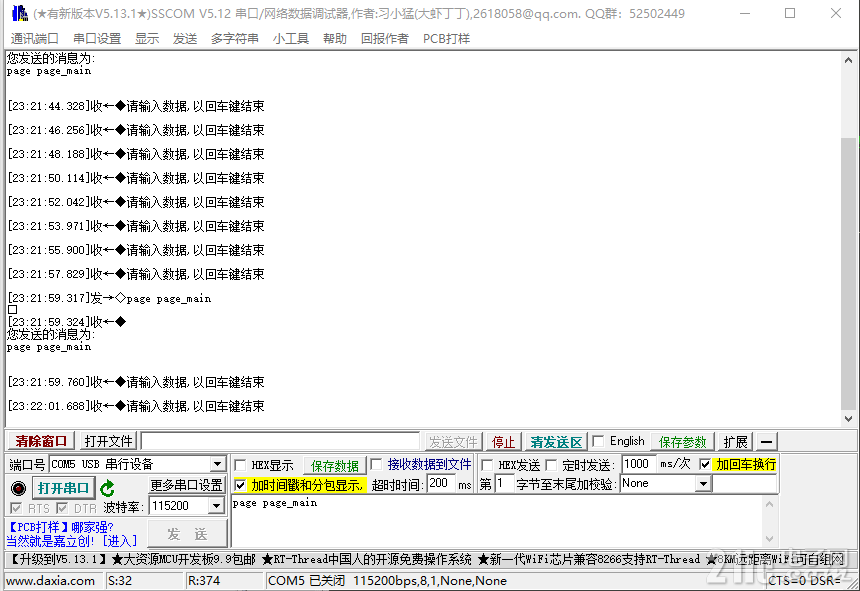
Task: Click the SSCOM application icon in title bar
Action: click(x=19, y=13)
